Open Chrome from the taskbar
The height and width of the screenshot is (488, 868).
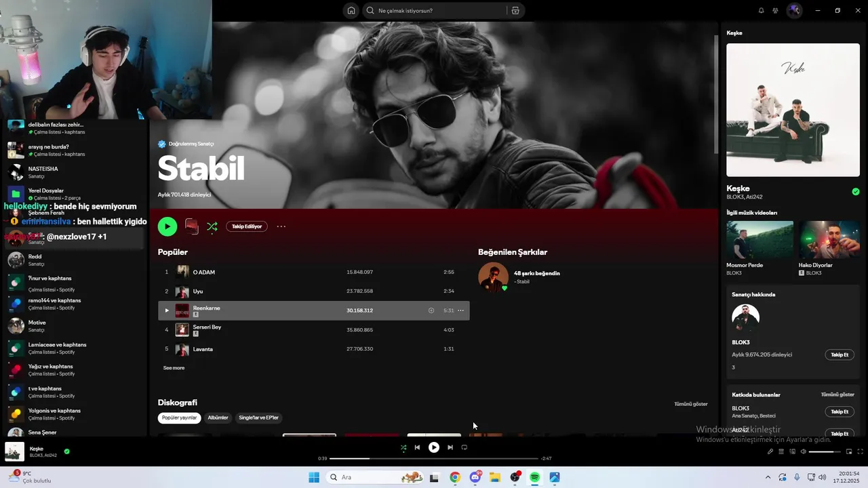point(455,477)
